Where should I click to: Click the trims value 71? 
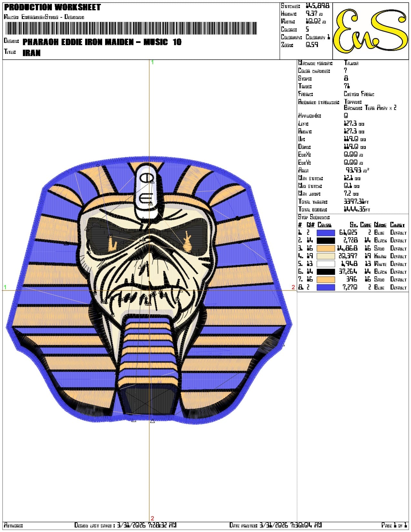coord(347,86)
